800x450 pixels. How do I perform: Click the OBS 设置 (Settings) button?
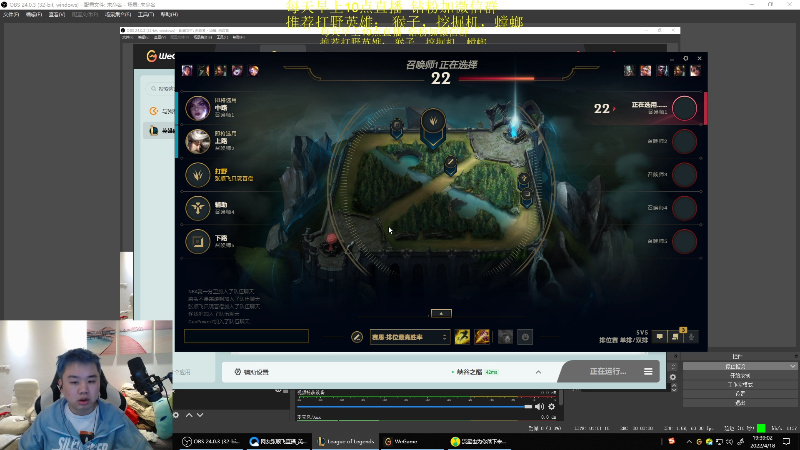click(x=740, y=394)
